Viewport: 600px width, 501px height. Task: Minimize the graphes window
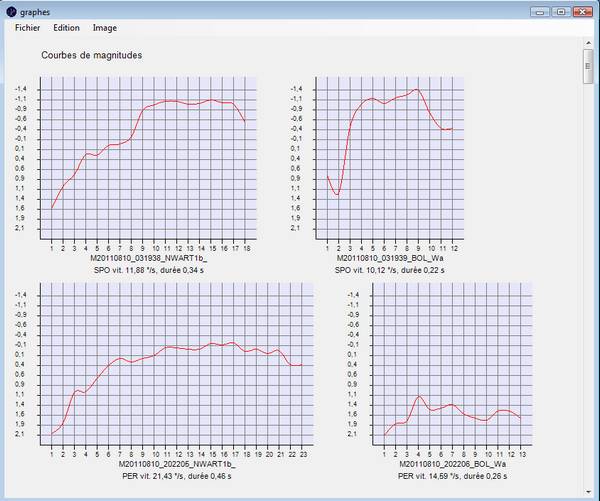pyautogui.click(x=541, y=11)
